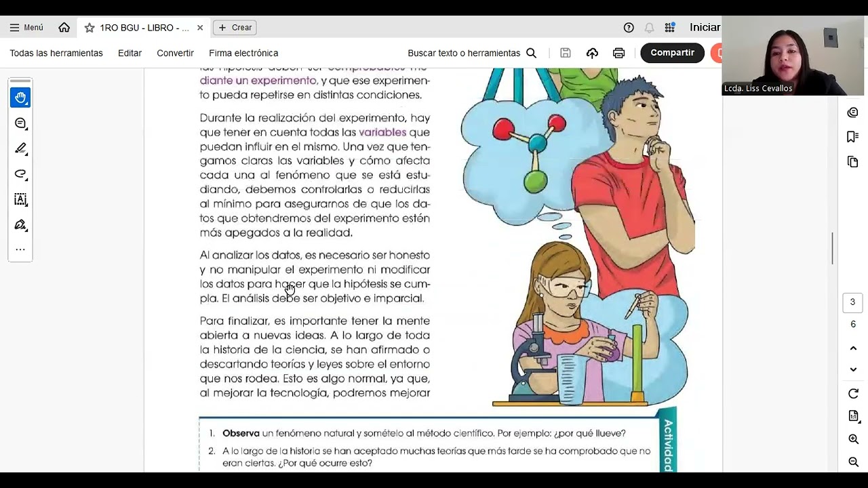Image resolution: width=868 pixels, height=488 pixels.
Task: Select the freehand draw loop tool
Action: tap(20, 174)
